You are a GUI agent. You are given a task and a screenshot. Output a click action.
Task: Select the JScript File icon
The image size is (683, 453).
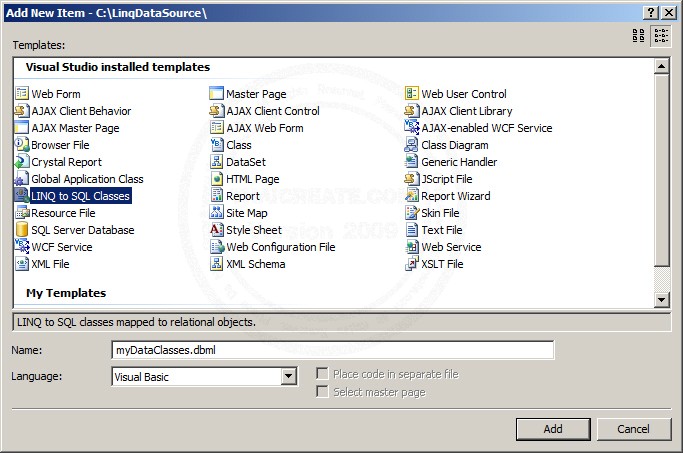click(412, 179)
